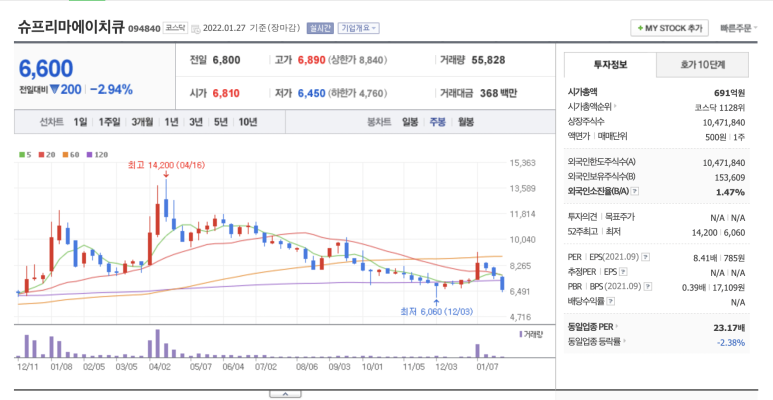Select the 10년 line chart
The height and width of the screenshot is (400, 773).
(247, 122)
